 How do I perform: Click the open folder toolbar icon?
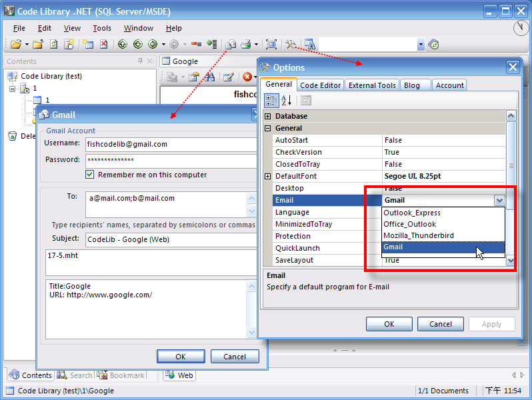click(15, 44)
